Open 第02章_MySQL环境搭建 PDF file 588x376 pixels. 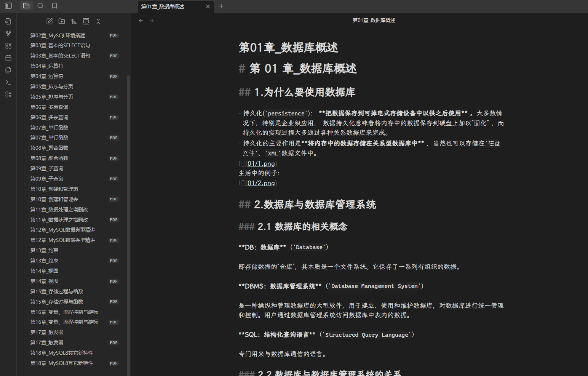(74, 35)
